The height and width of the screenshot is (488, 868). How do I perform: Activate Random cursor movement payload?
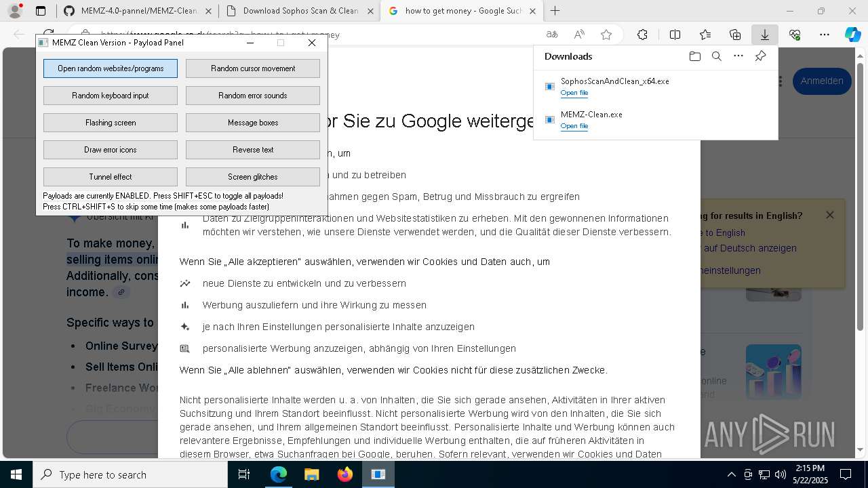pyautogui.click(x=253, y=68)
